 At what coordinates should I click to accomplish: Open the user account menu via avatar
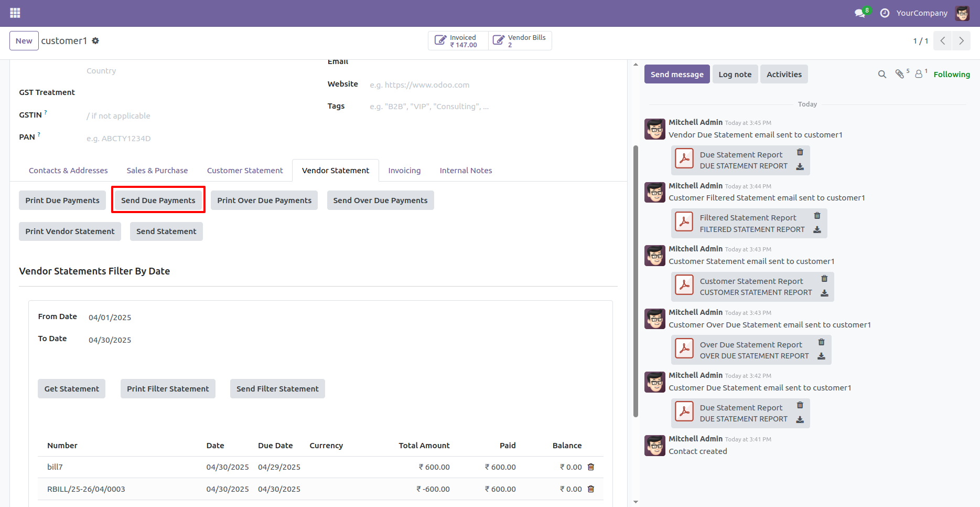[963, 13]
